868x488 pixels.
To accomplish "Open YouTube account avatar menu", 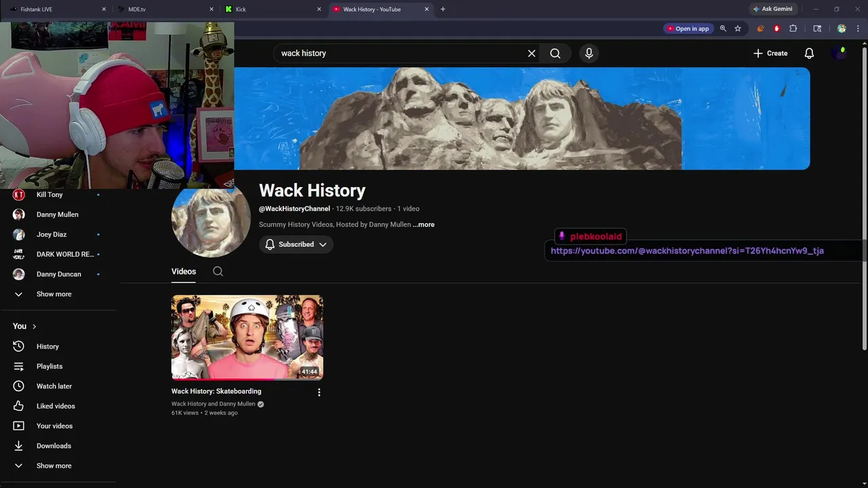I will [x=840, y=54].
